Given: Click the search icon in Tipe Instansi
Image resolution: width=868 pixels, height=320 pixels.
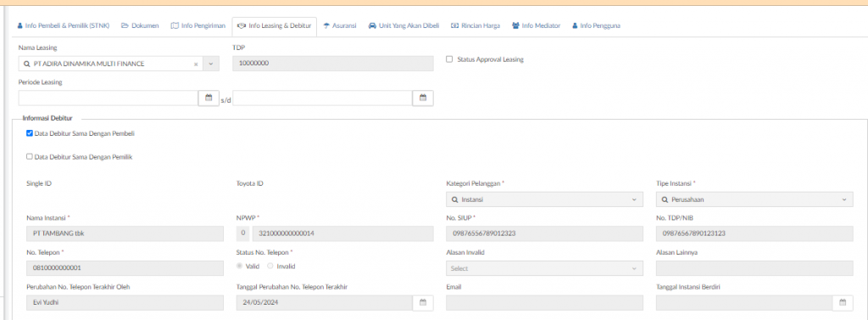Looking at the screenshot, I should pos(665,199).
